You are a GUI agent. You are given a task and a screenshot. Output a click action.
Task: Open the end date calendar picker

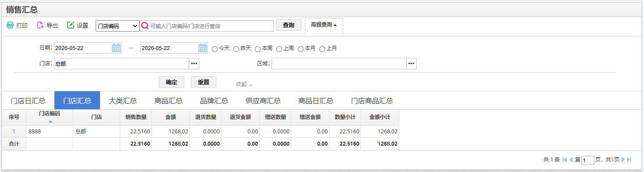coord(203,48)
